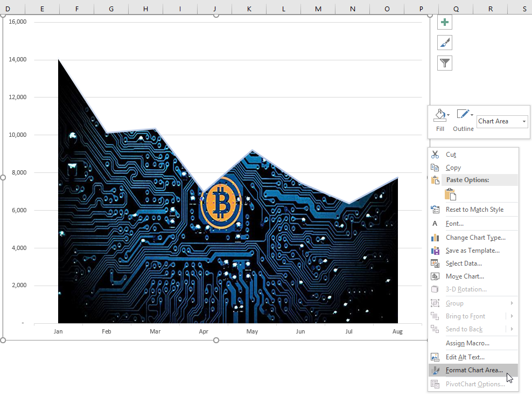The height and width of the screenshot is (396, 532).
Task: Click the Bitcoin logo in chart
Action: point(221,204)
